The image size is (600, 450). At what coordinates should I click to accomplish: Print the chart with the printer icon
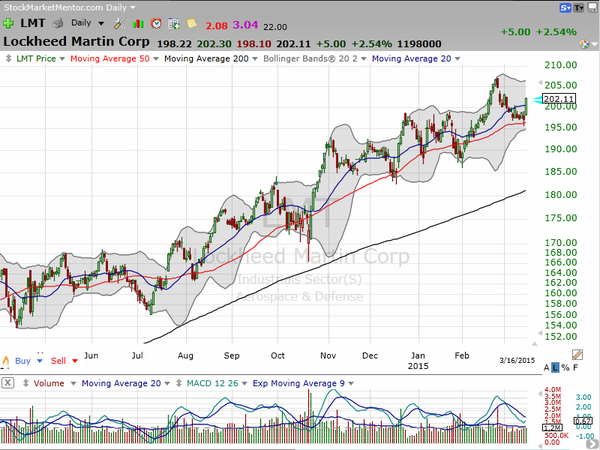[x=58, y=24]
